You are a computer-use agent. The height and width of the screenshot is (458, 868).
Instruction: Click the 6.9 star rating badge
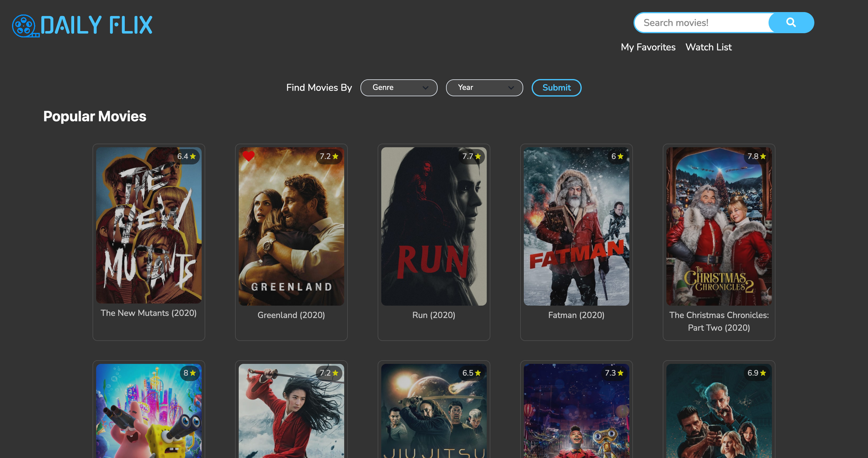(x=756, y=373)
